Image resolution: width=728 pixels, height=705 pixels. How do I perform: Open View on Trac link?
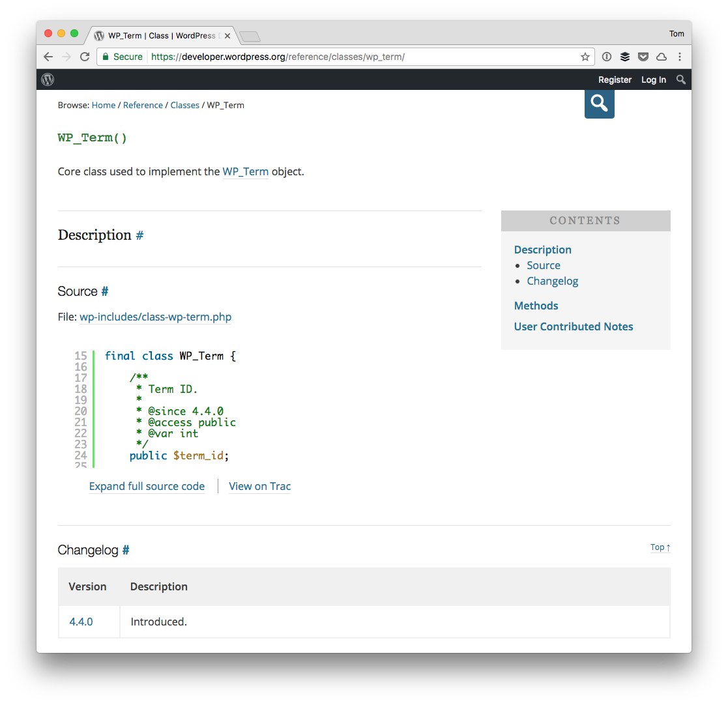pyautogui.click(x=259, y=486)
